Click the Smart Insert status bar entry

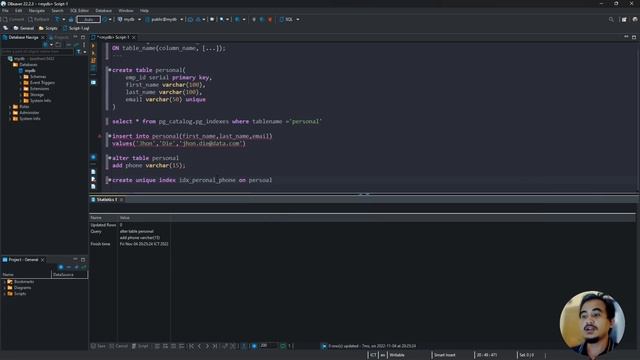pos(444,355)
